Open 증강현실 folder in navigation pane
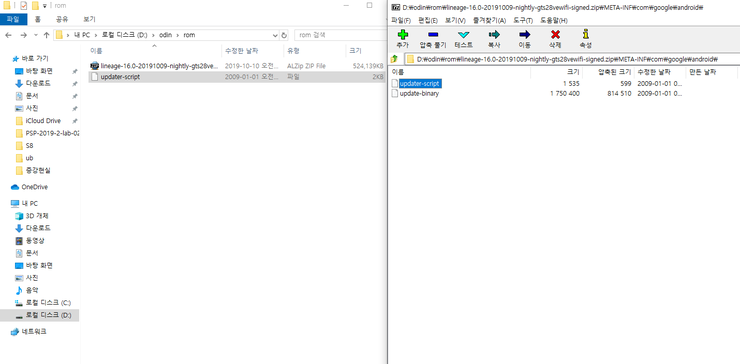 click(38, 170)
